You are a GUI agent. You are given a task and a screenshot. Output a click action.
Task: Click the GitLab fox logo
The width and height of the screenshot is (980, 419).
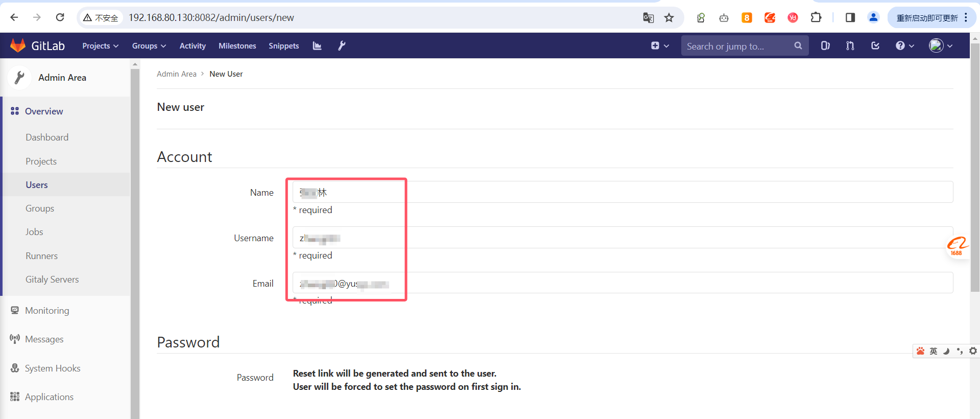tap(18, 45)
